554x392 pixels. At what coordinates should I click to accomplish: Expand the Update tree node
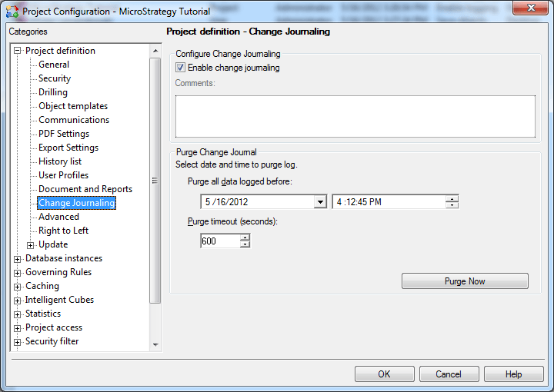[30, 245]
